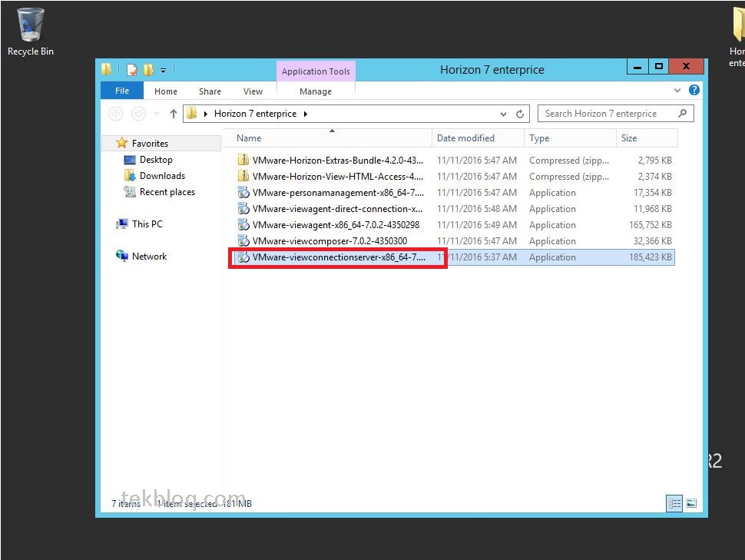Screen dimensions: 745x560
Task: Click the 165,752 KB size cell
Action: 650,225
